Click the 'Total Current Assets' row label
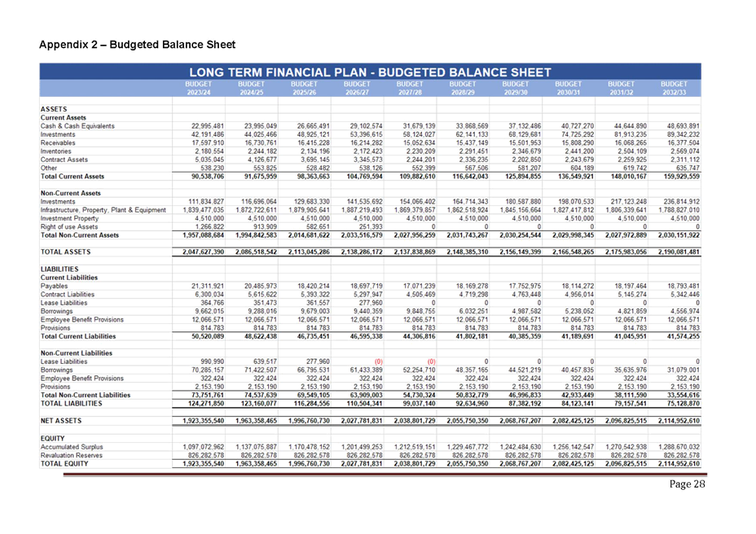This screenshot has width=756, height=534. (x=73, y=177)
